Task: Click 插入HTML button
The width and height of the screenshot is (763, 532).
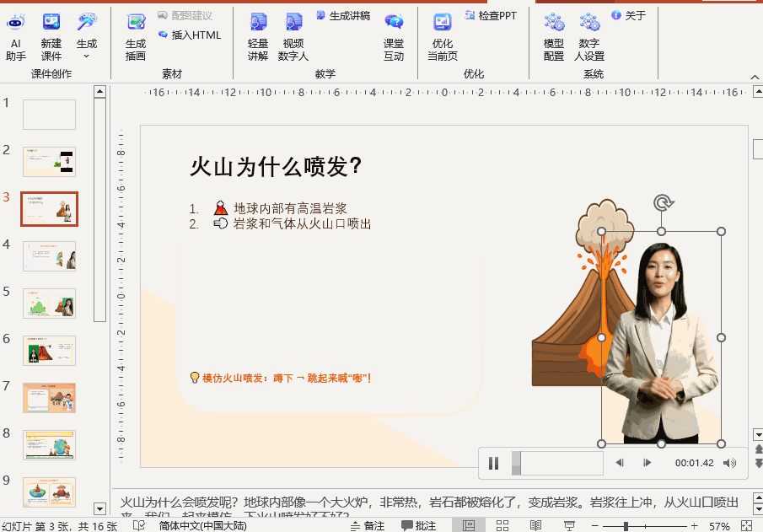Action: [190, 35]
